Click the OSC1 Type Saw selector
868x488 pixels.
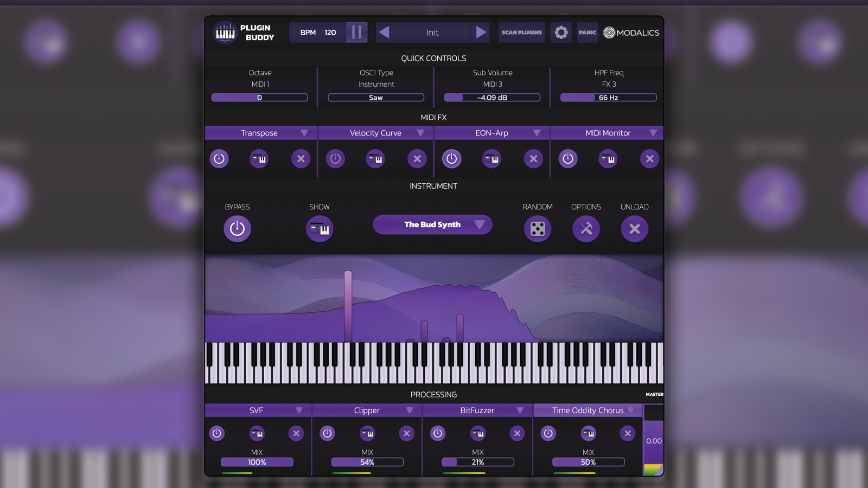point(376,98)
